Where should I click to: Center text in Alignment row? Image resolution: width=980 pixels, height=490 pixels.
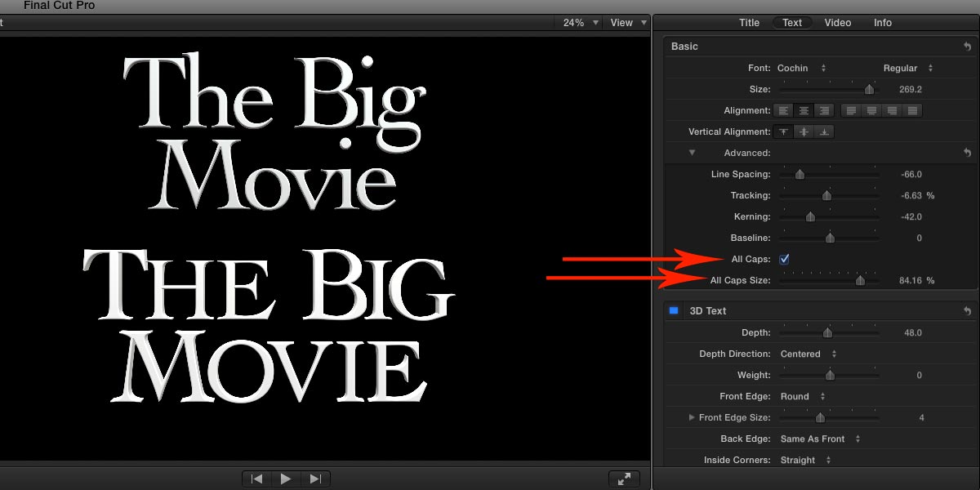click(804, 110)
